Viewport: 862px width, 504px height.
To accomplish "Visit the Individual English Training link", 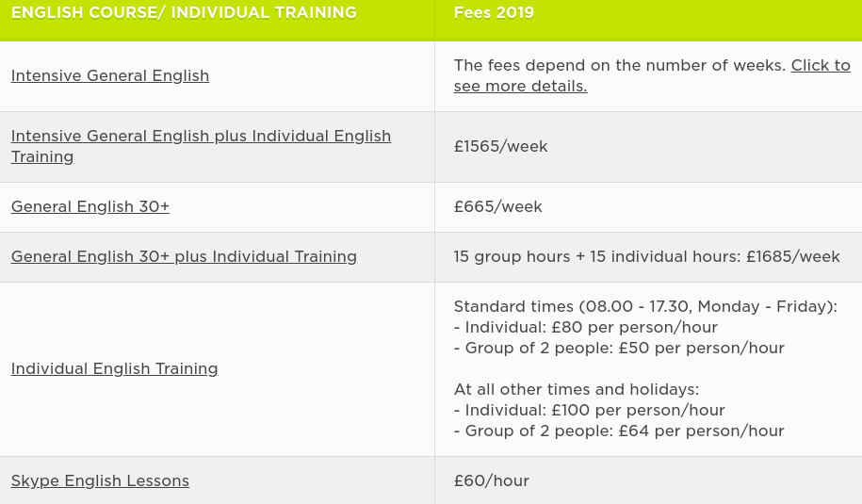I will [114, 368].
